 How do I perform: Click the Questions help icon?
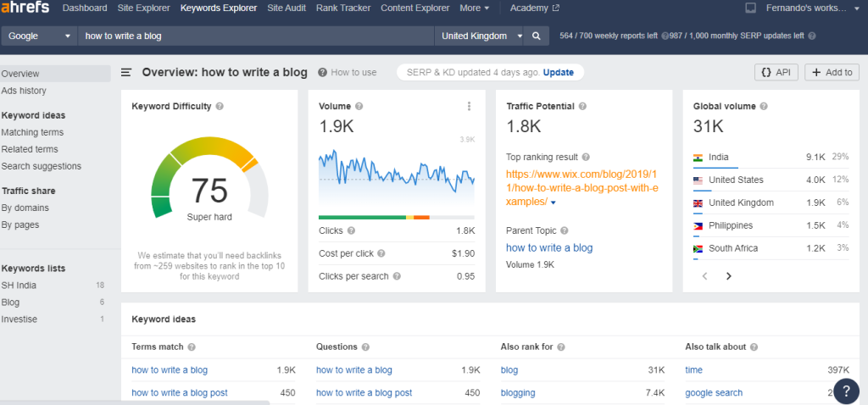[365, 347]
